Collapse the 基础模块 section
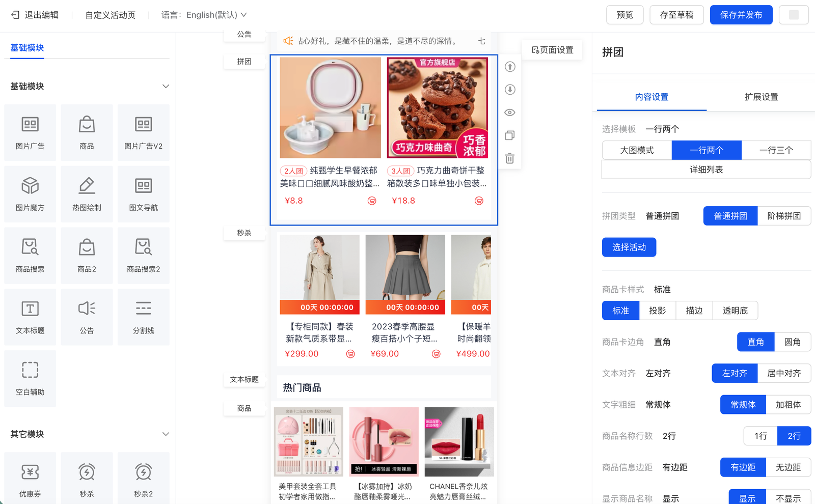 pyautogui.click(x=166, y=87)
